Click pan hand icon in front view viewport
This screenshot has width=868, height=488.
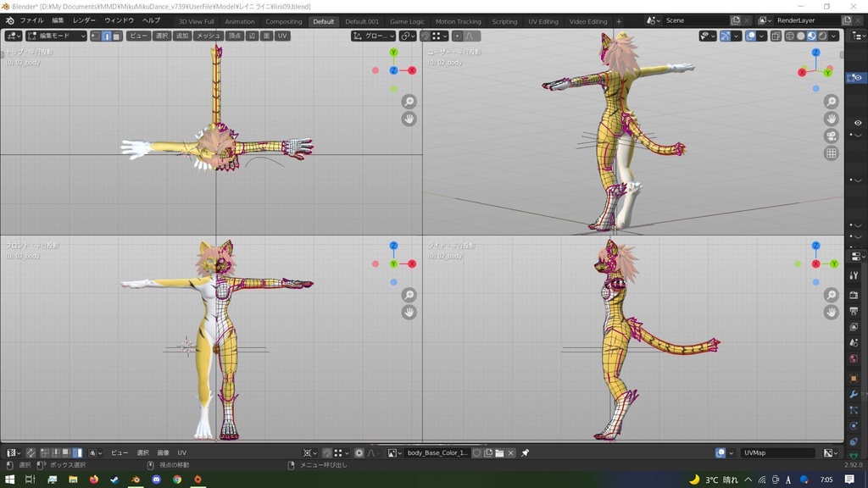[x=409, y=312]
